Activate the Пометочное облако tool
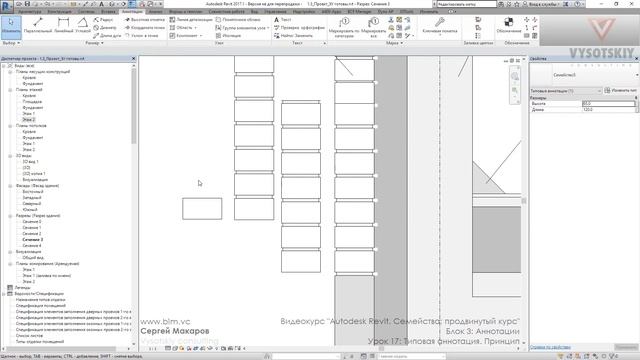This screenshot has width=640, height=360. (x=238, y=20)
